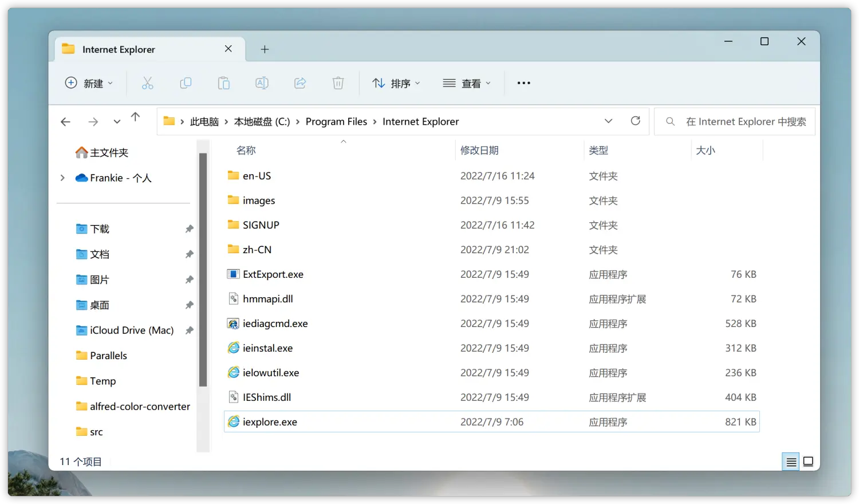Viewport: 859px width, 504px height.
Task: Select the ExtExport.exe file icon
Action: pyautogui.click(x=233, y=274)
